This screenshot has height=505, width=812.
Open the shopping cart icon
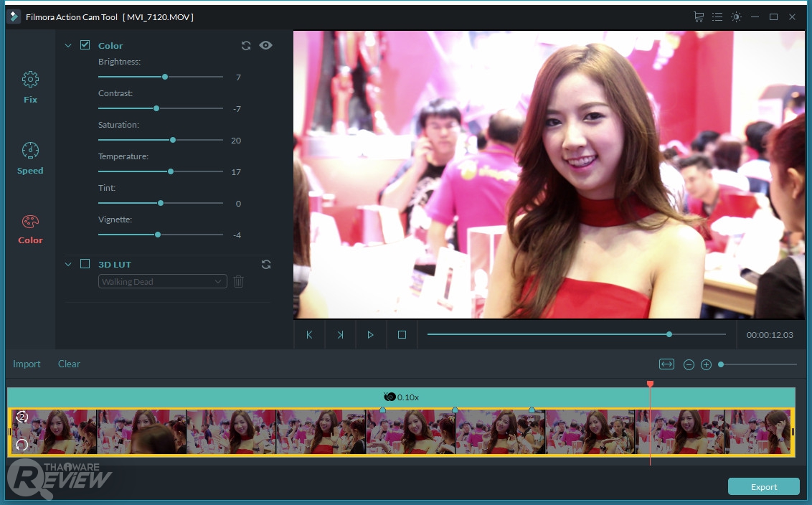point(699,17)
